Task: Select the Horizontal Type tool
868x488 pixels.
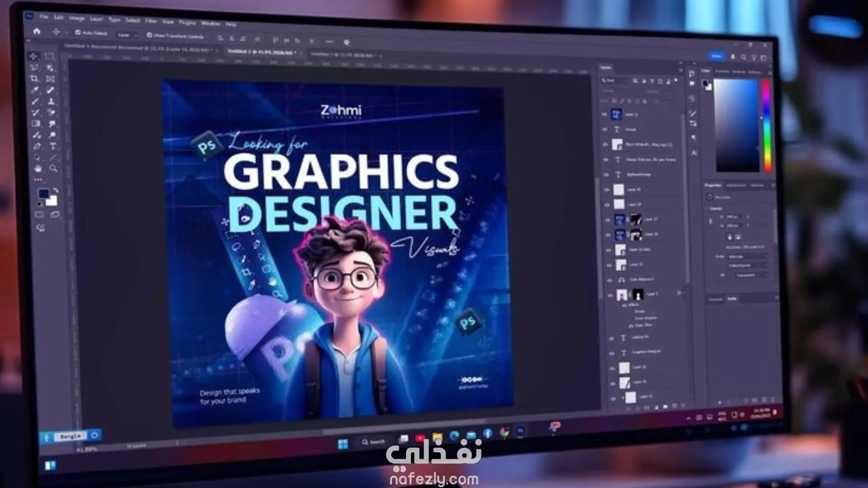Action: tap(53, 146)
